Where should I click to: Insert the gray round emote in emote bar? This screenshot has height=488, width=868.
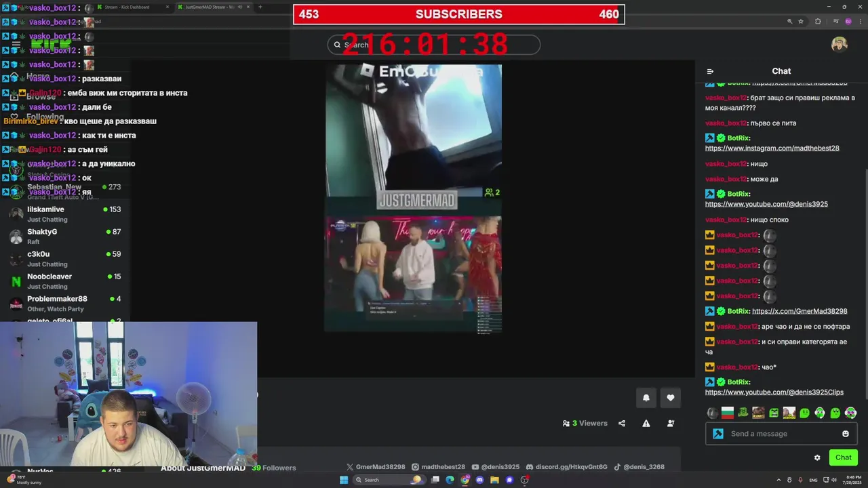712,413
